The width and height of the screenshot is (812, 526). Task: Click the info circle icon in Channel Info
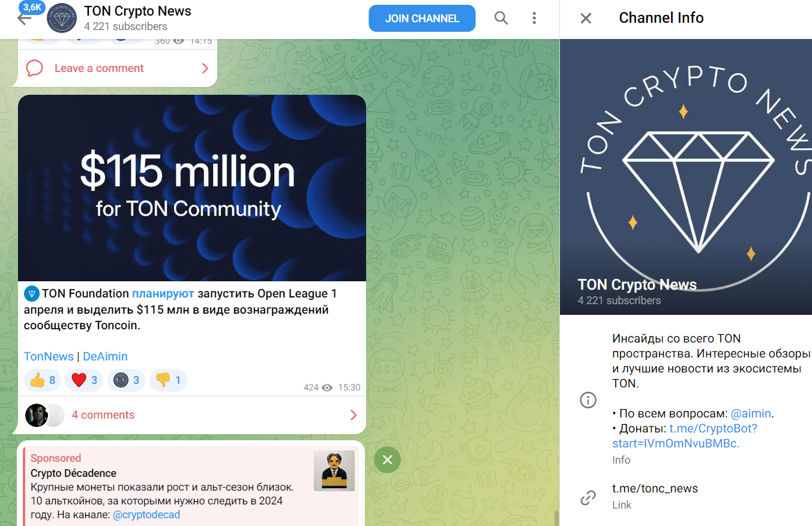pyautogui.click(x=588, y=400)
